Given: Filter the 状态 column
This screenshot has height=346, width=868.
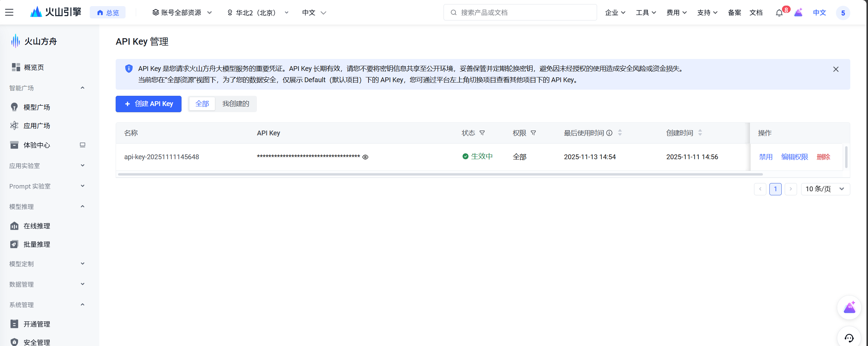Looking at the screenshot, I should pyautogui.click(x=482, y=133).
